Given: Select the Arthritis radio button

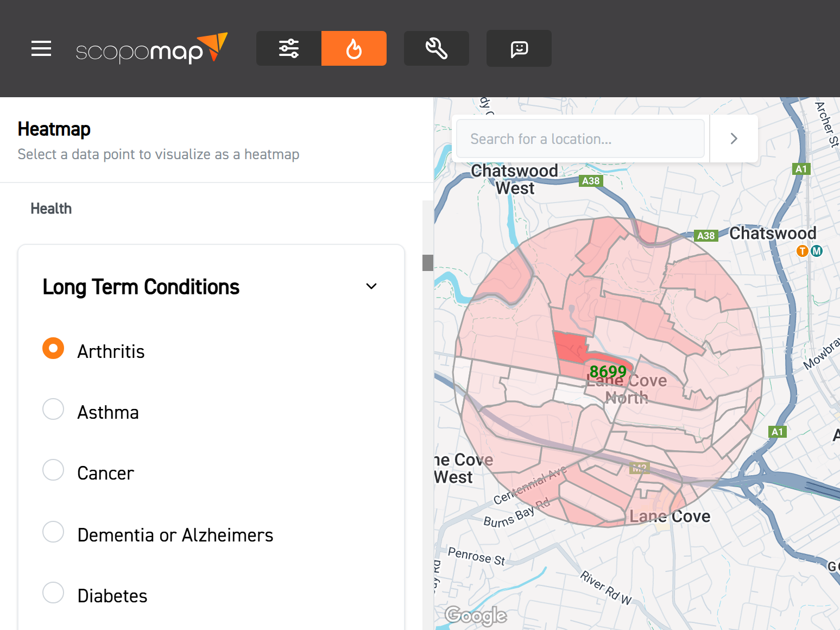Looking at the screenshot, I should [x=53, y=349].
